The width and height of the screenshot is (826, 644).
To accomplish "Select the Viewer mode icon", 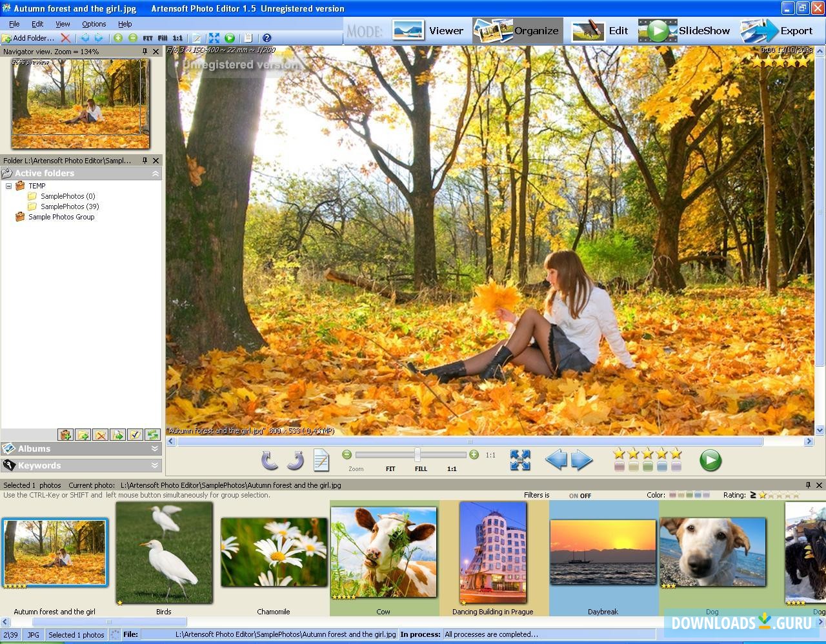I will coord(407,30).
